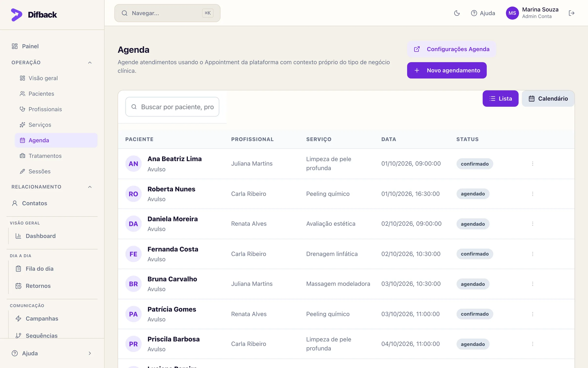Image resolution: width=588 pixels, height=368 pixels.
Task: Open Fila do dia
Action: click(53, 269)
